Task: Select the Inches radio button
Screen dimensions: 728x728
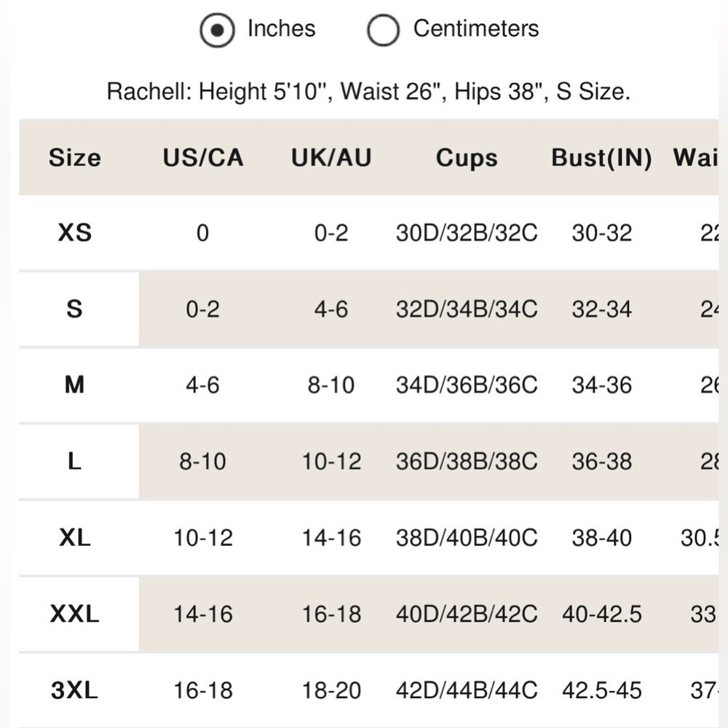Action: [x=217, y=30]
